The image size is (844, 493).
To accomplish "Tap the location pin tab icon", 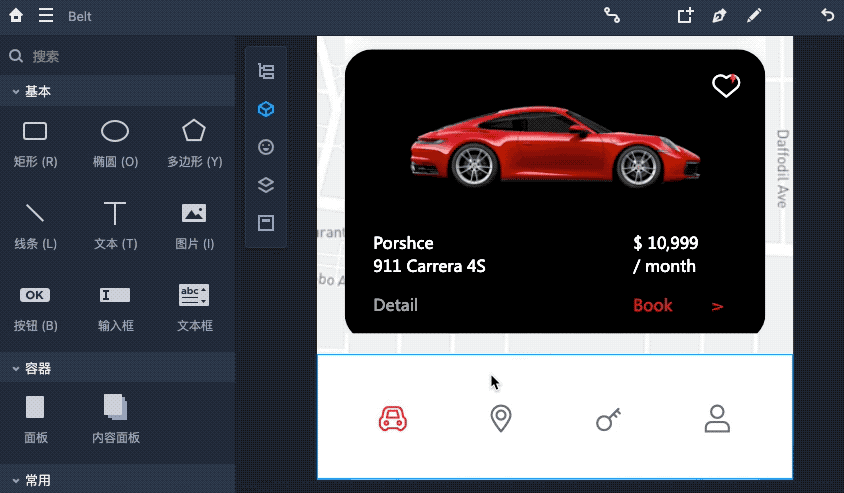I will coord(501,419).
